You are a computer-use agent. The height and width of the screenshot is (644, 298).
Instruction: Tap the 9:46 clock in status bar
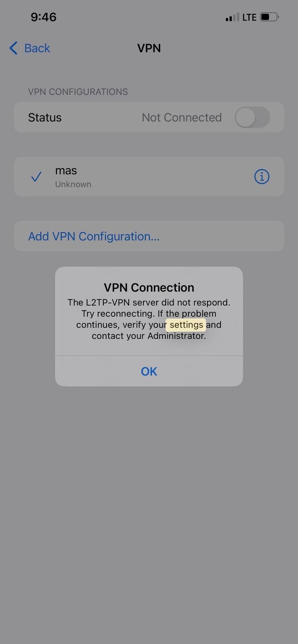click(x=44, y=17)
